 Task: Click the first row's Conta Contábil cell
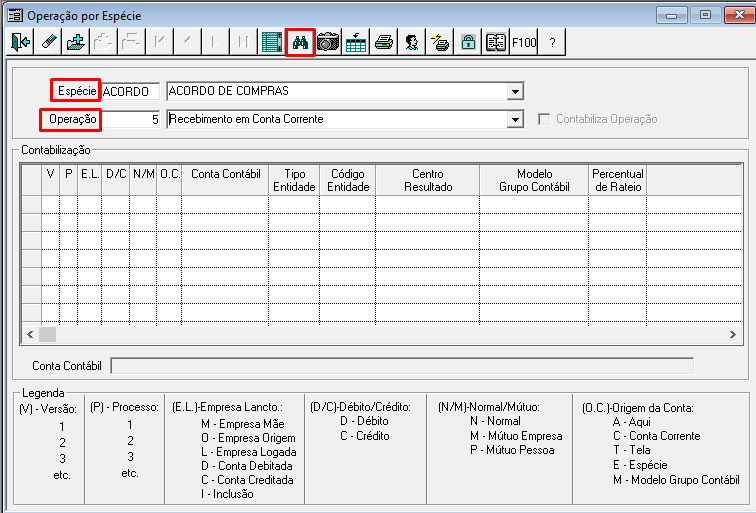tap(225, 204)
